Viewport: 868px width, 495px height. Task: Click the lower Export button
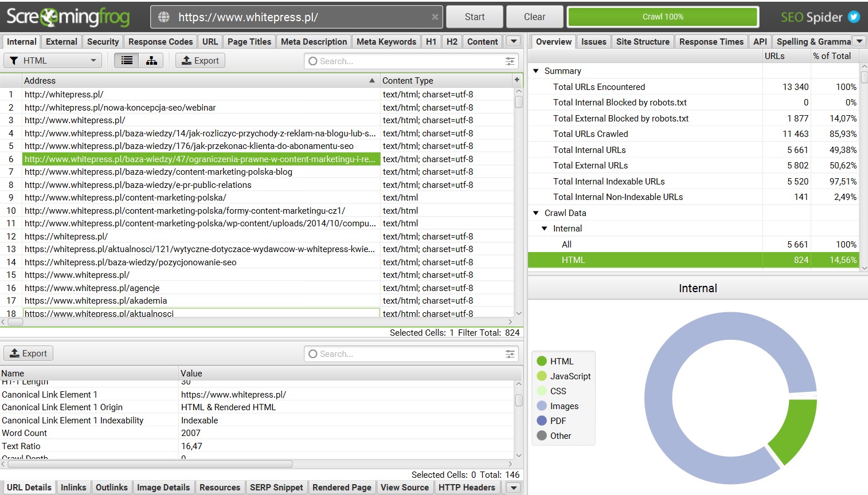(x=28, y=353)
